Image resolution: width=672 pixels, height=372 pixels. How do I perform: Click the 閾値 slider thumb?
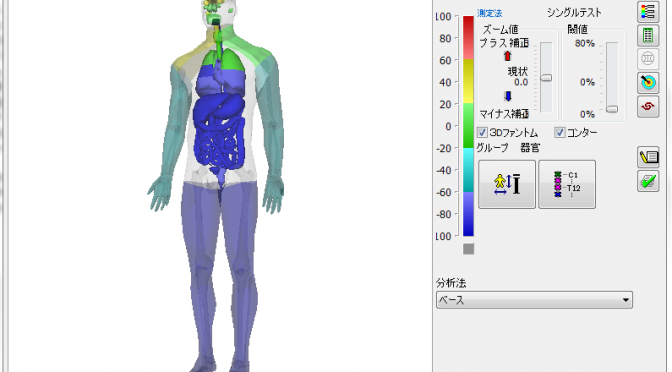[612, 109]
